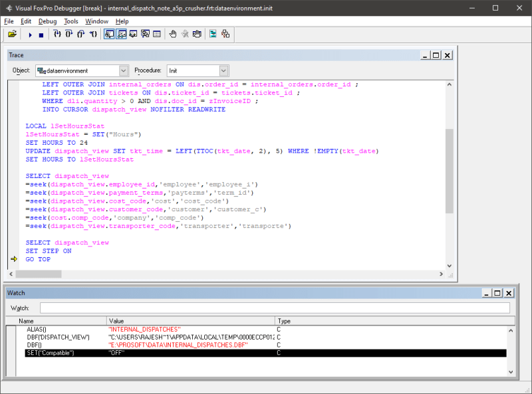Screen dimensions: 532x394
Task: Click the Watch list scroll up arrow
Action: pyautogui.click(x=511, y=330)
